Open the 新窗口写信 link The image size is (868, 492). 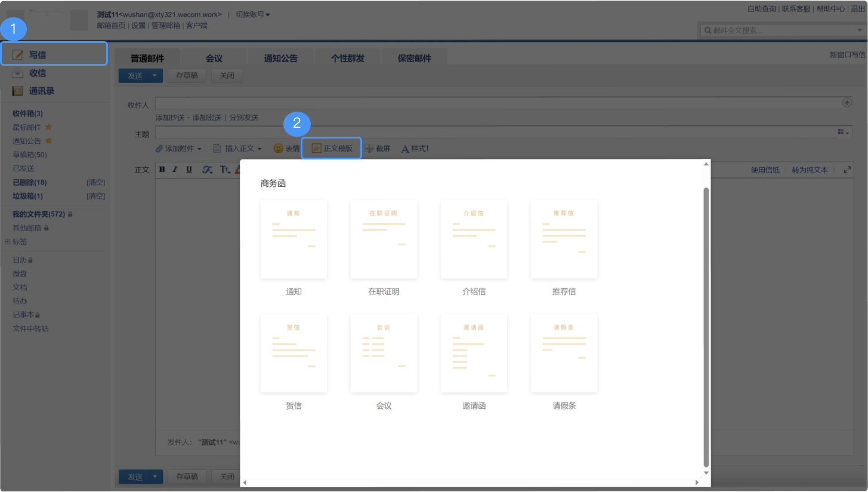point(847,54)
